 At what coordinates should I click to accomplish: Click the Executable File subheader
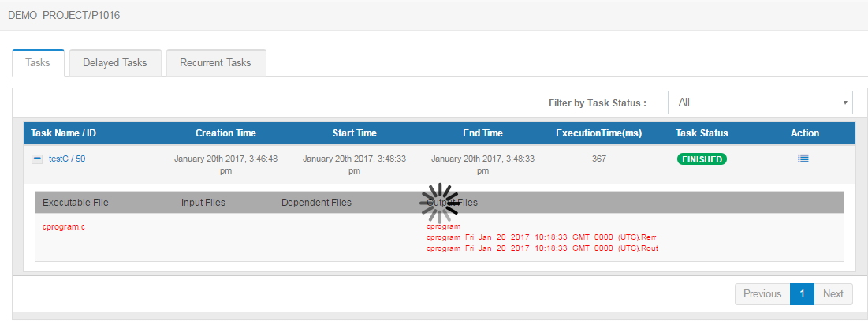(75, 203)
